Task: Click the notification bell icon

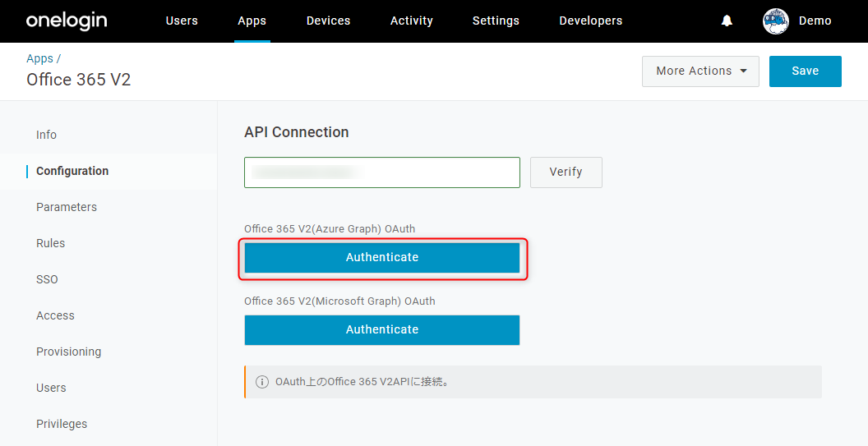Action: [727, 21]
